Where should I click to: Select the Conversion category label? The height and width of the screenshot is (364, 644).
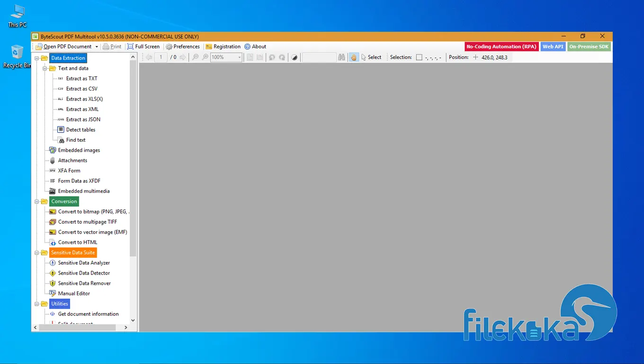pos(64,201)
